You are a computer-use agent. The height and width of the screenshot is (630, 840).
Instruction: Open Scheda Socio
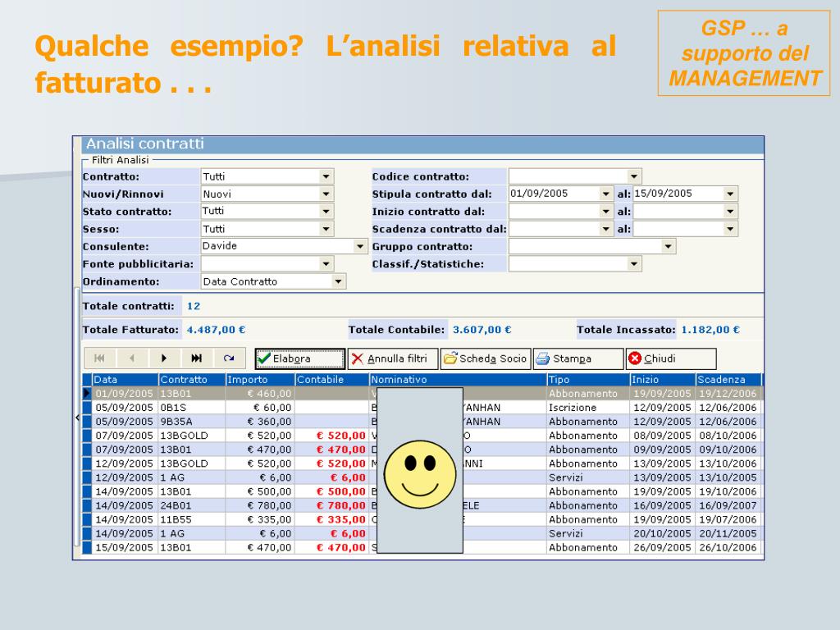coord(486,358)
